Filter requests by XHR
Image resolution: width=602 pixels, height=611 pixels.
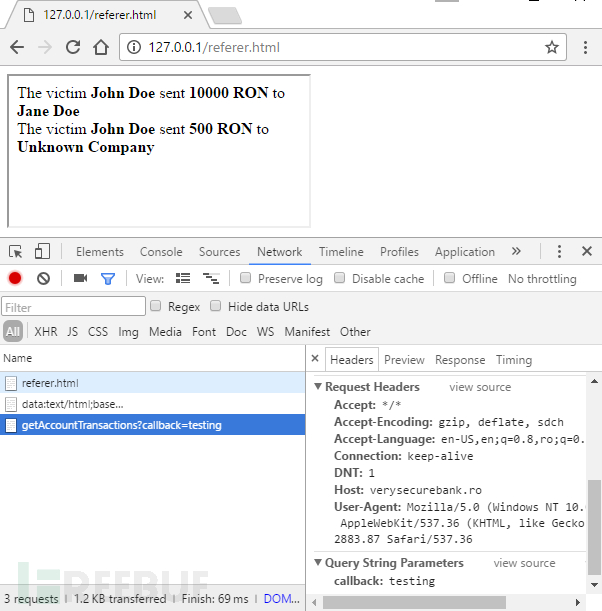tap(46, 332)
